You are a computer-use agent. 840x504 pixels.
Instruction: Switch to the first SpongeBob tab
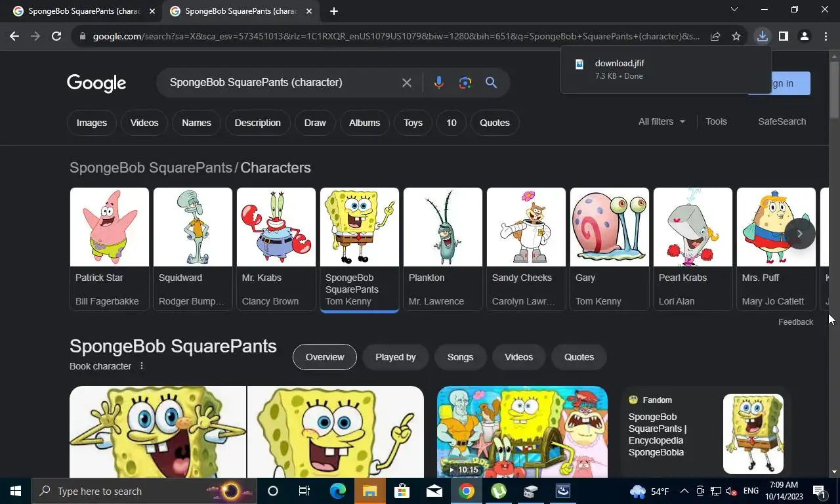click(x=83, y=11)
